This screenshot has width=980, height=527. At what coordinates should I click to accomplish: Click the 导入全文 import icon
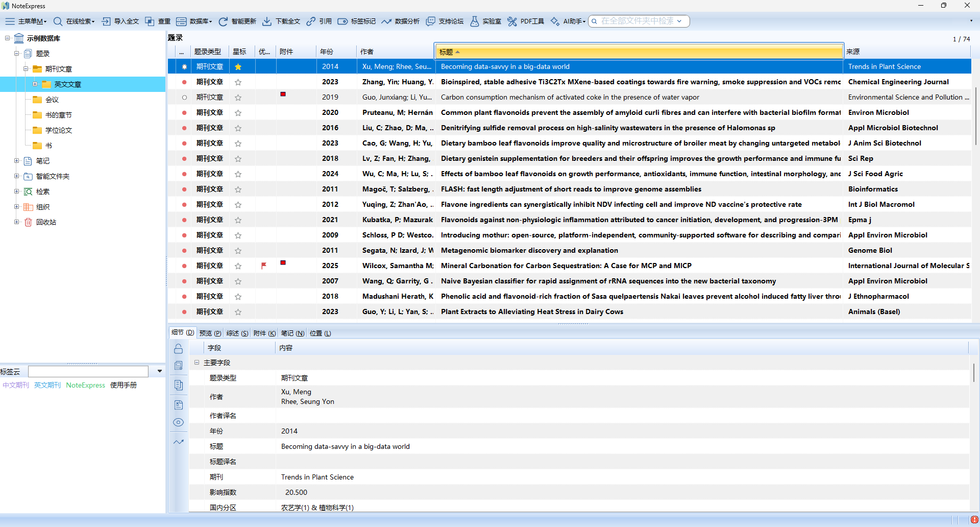pos(106,21)
